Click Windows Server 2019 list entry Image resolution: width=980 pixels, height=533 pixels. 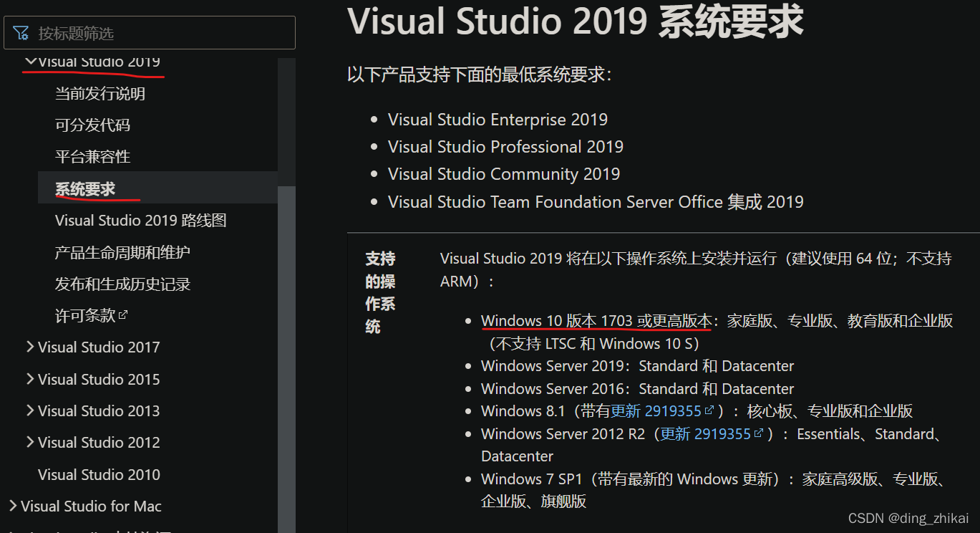pos(637,365)
